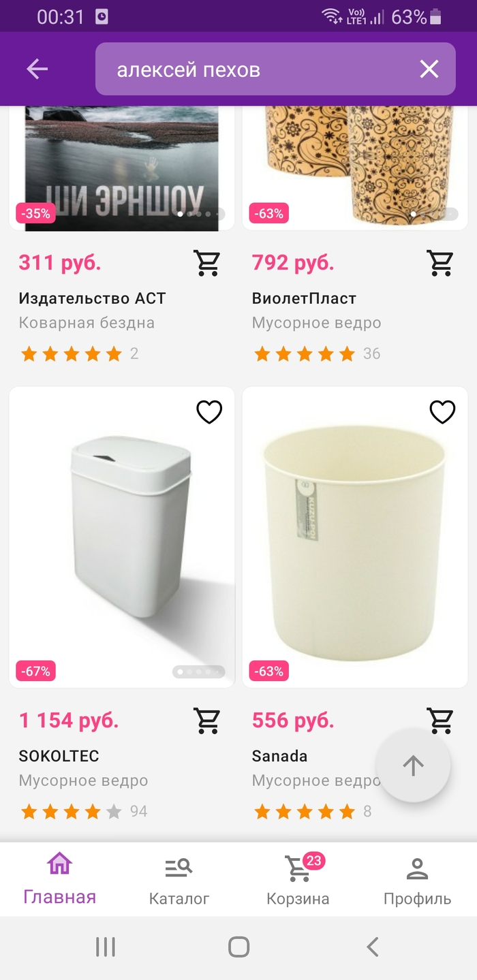Tap the search field with алексей пехов
477x980 pixels.
[259, 69]
